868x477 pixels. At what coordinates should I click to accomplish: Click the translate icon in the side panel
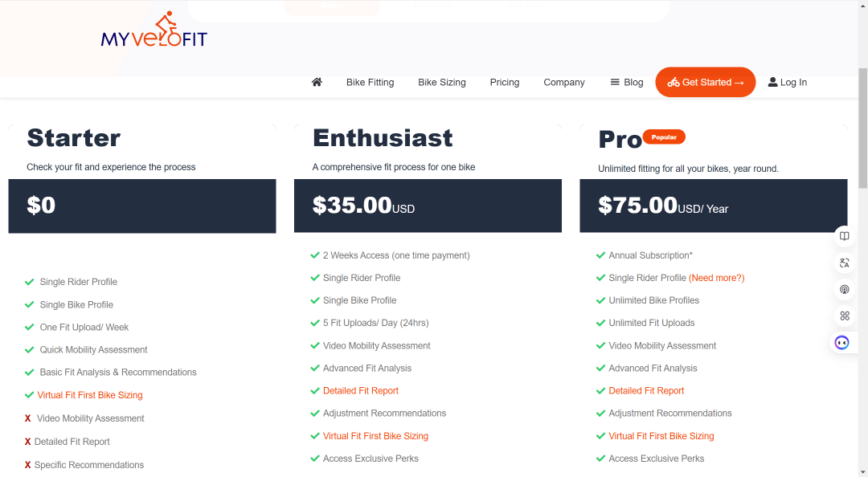[844, 263]
